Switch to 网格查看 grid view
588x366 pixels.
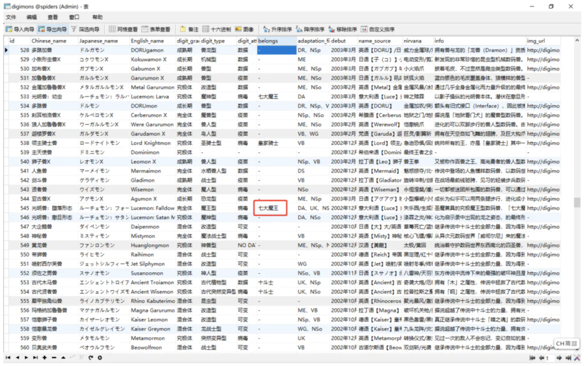pyautogui.click(x=124, y=29)
